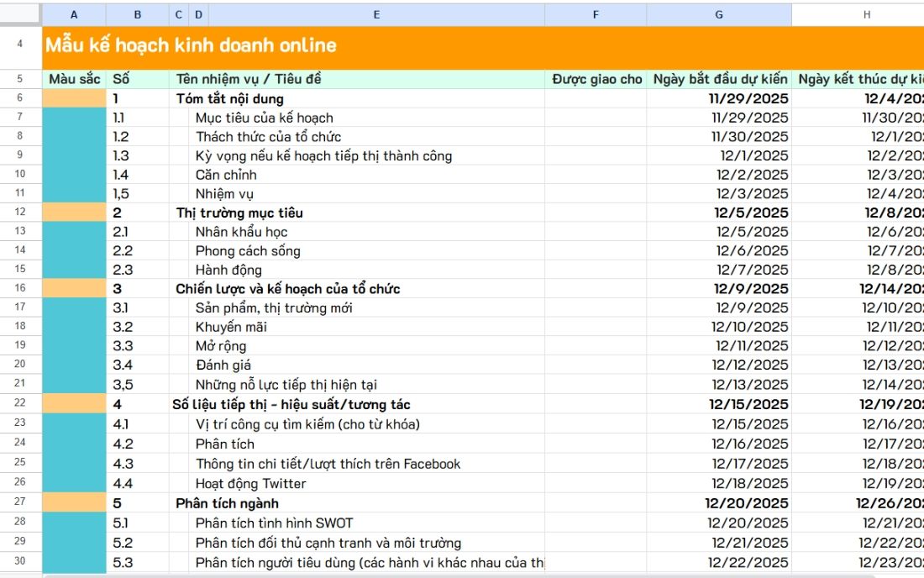Click the 'Màu sắc' header cell
924x578 pixels.
tap(74, 79)
